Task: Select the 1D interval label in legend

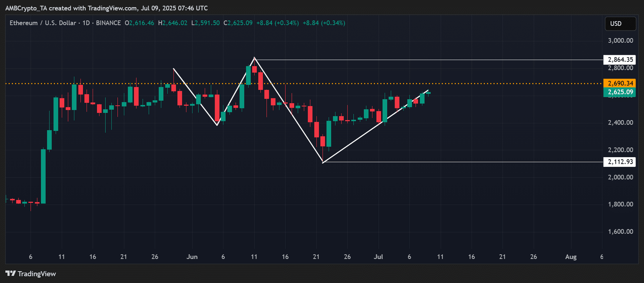Action: pos(86,23)
